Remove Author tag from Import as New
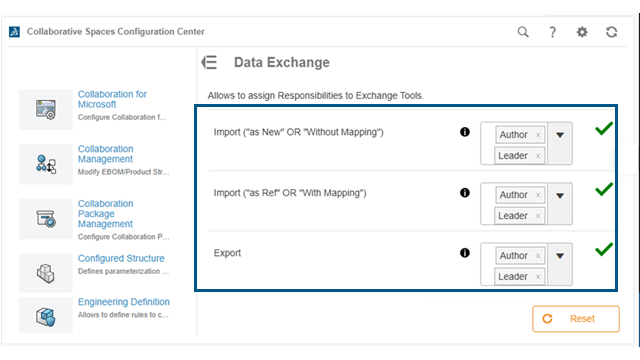Image resolution: width=640 pixels, height=360 pixels. pos(538,135)
